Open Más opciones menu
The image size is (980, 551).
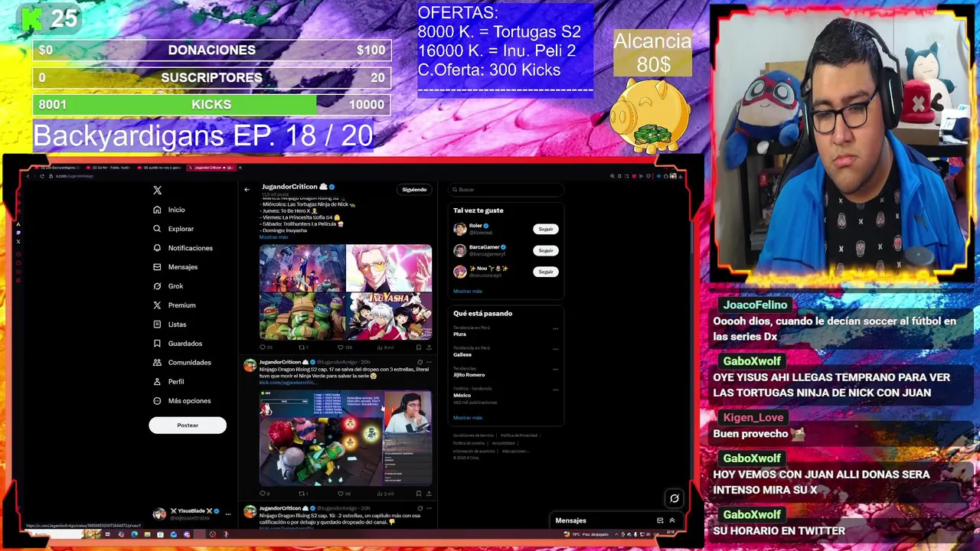coord(182,401)
